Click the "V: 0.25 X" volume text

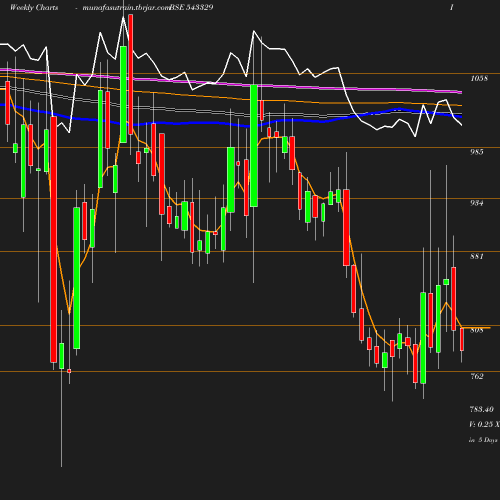(x=484, y=424)
